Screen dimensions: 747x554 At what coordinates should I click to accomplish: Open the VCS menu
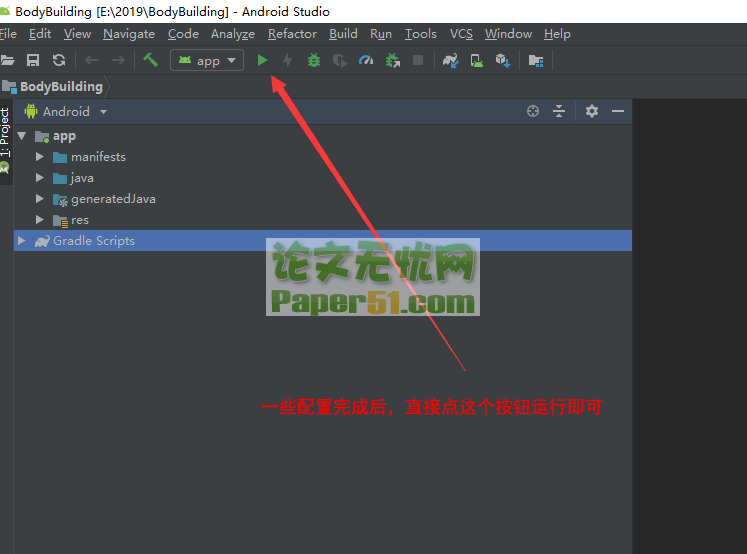461,34
